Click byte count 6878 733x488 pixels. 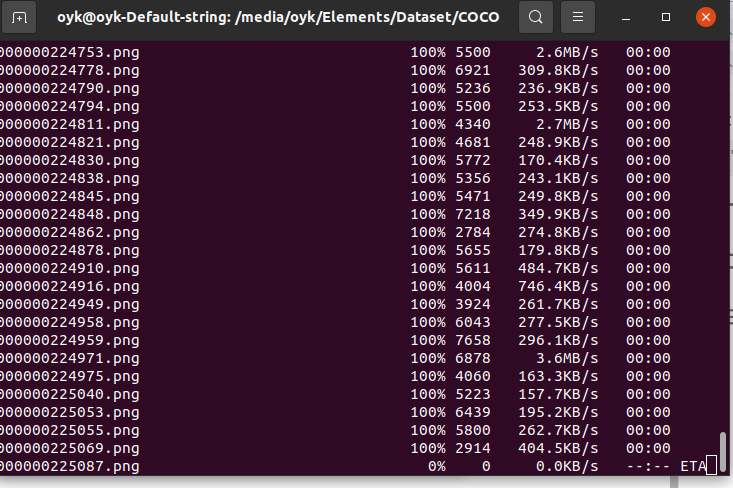(x=473, y=359)
